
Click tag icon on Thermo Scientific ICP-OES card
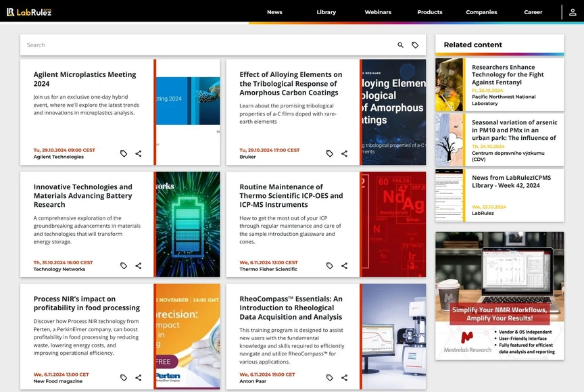click(x=330, y=266)
